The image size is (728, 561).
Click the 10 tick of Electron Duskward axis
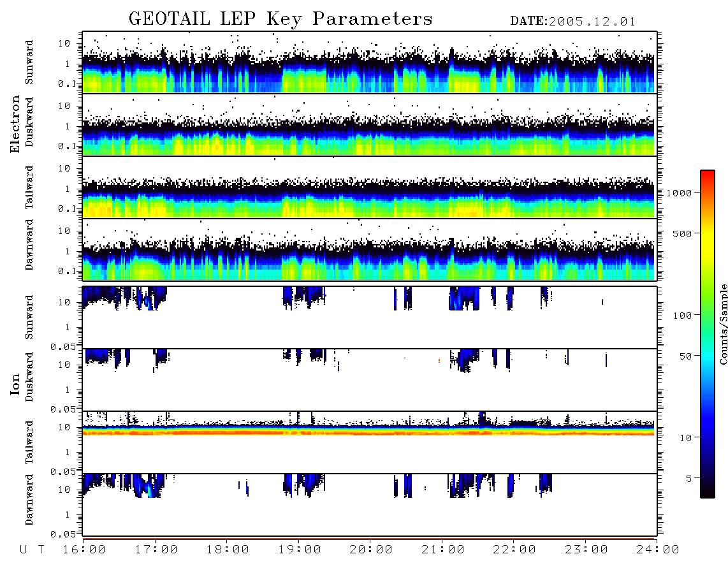pyautogui.click(x=64, y=106)
